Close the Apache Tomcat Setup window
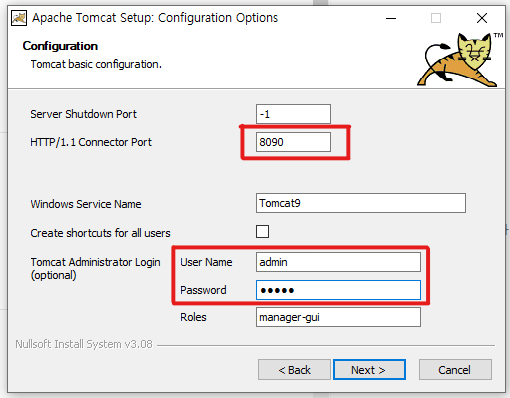The width and height of the screenshot is (510, 398). pos(482,18)
